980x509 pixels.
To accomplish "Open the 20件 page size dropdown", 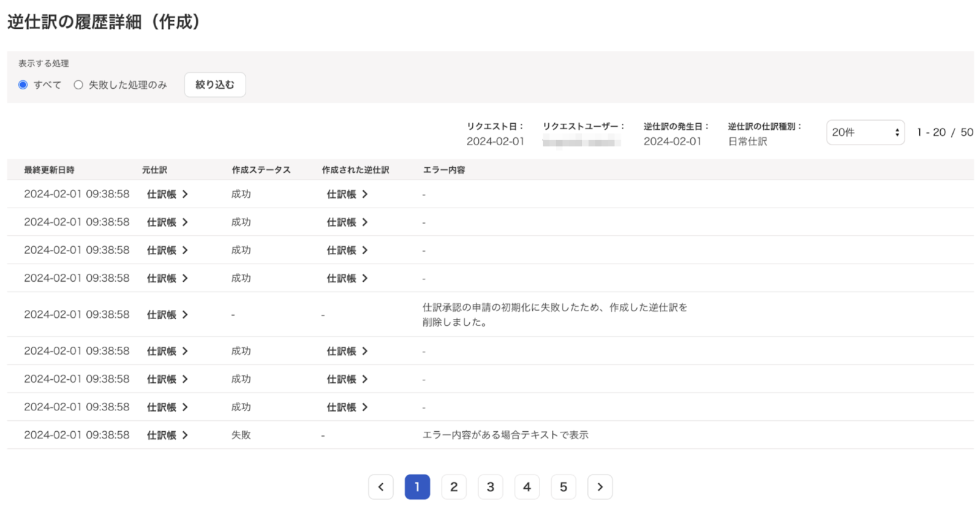I will click(x=865, y=132).
